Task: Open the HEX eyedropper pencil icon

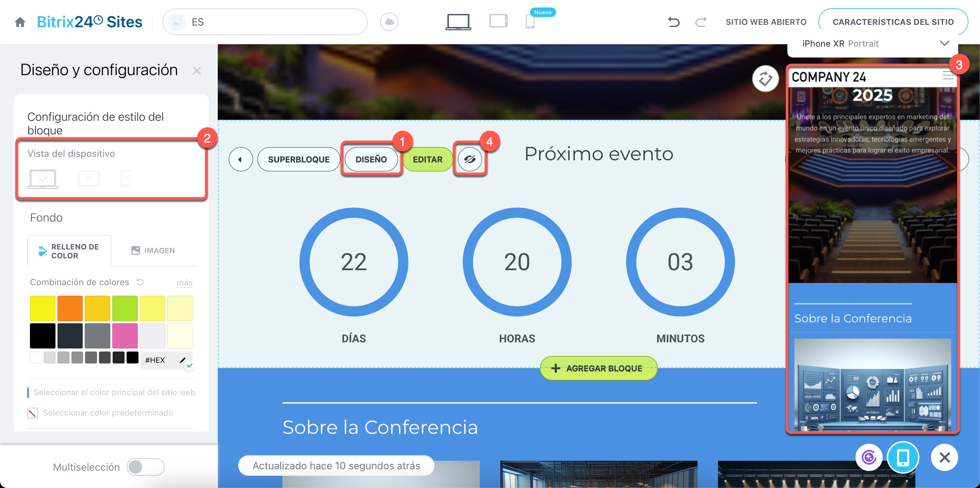Action: tap(183, 360)
